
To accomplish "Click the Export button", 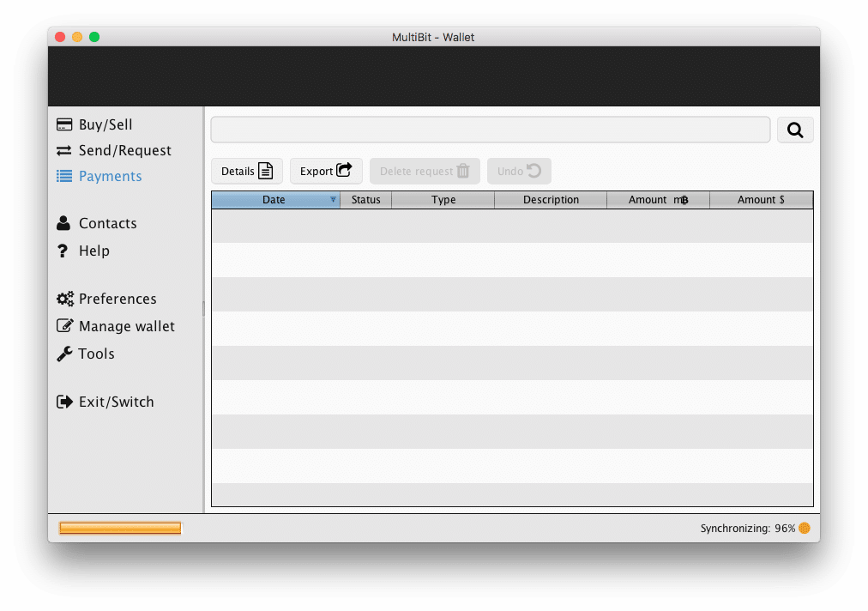I will coord(326,171).
